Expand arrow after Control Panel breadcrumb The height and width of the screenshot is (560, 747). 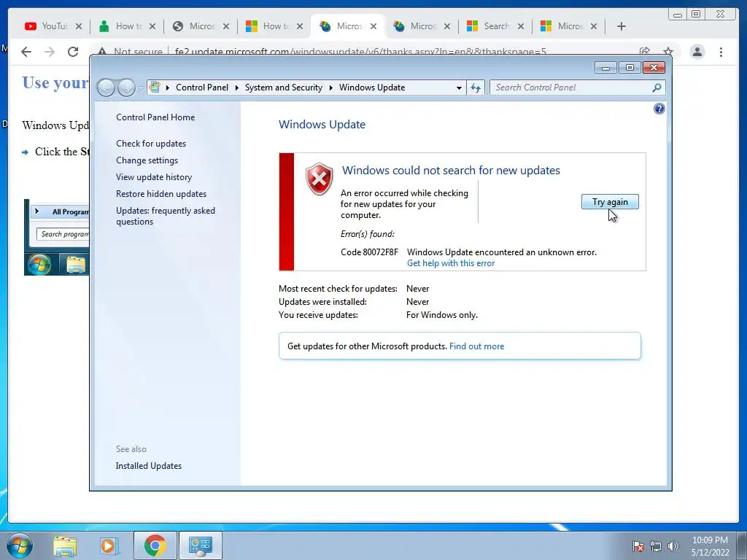[237, 87]
